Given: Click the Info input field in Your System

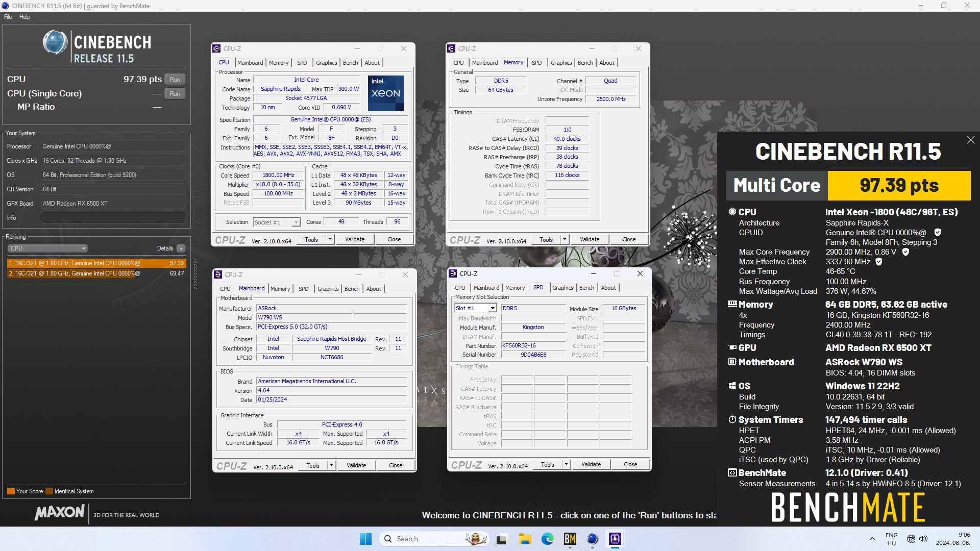Looking at the screenshot, I should [x=112, y=218].
